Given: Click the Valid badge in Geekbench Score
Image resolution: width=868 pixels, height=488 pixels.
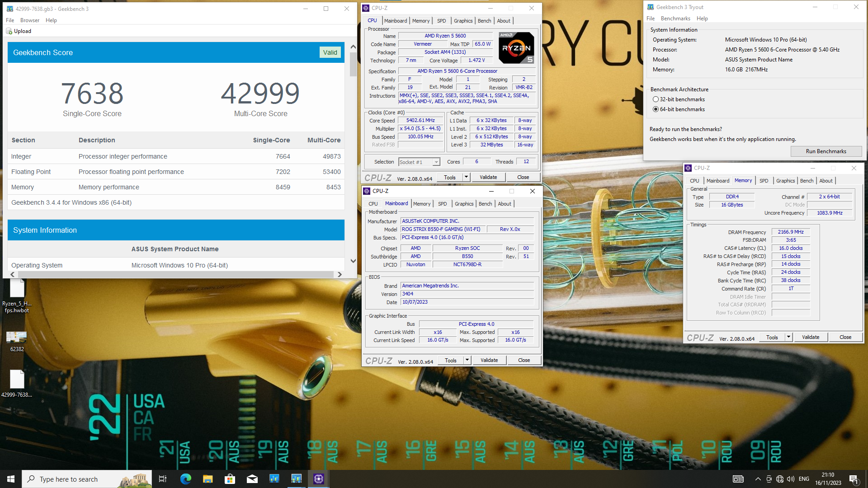Looking at the screenshot, I should tap(330, 52).
